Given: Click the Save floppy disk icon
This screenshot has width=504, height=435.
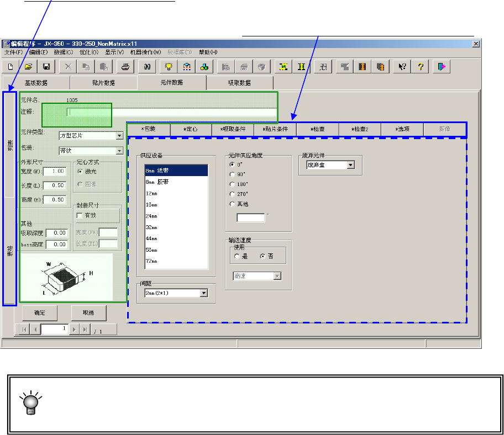Looking at the screenshot, I should tap(46, 66).
